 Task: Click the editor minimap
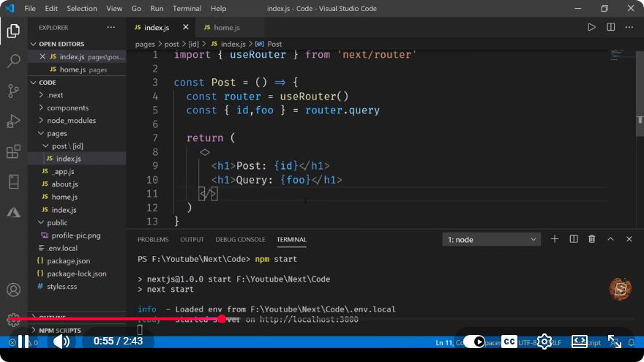(616, 55)
